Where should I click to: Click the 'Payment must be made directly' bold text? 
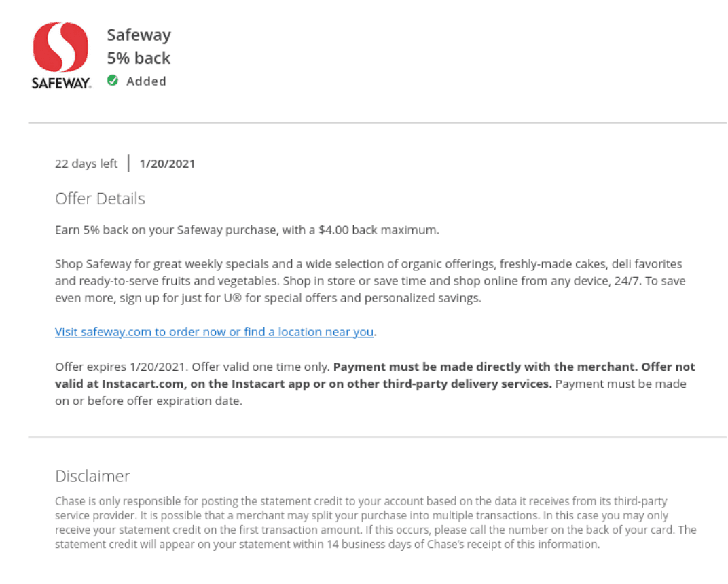tap(486, 367)
